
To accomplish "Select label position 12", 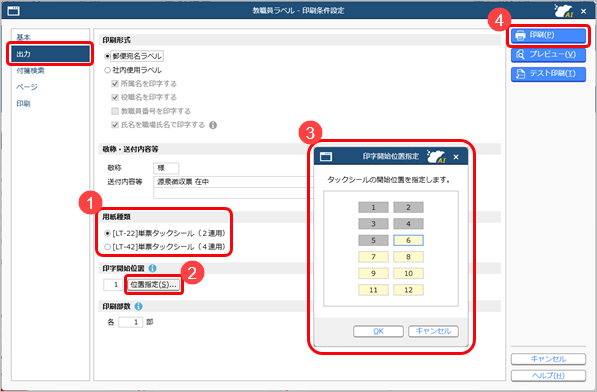I will coord(408,290).
